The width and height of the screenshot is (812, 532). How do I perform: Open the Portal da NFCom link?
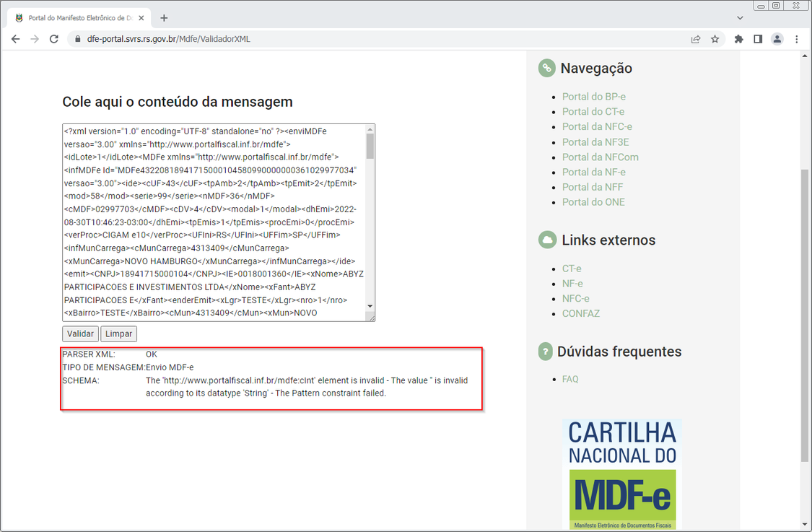point(601,157)
